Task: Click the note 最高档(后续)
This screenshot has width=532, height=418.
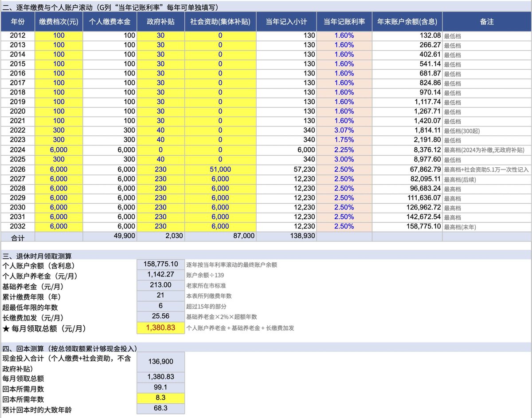Action: [459, 179]
